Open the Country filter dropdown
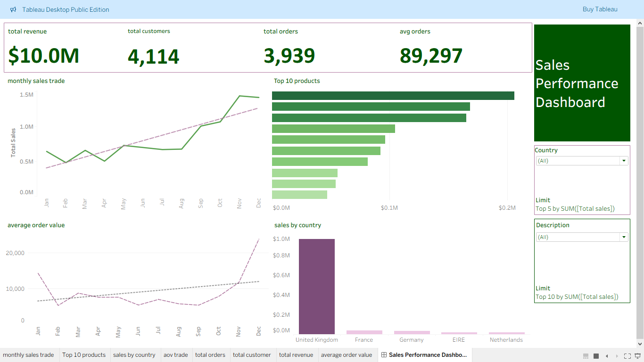Viewport: 644px width, 362px height. coord(623,160)
